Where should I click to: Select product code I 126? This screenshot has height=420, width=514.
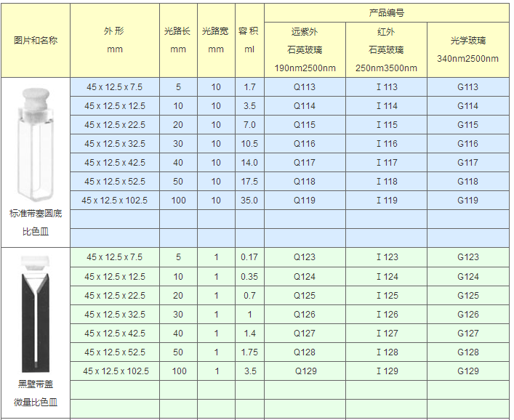click(387, 315)
